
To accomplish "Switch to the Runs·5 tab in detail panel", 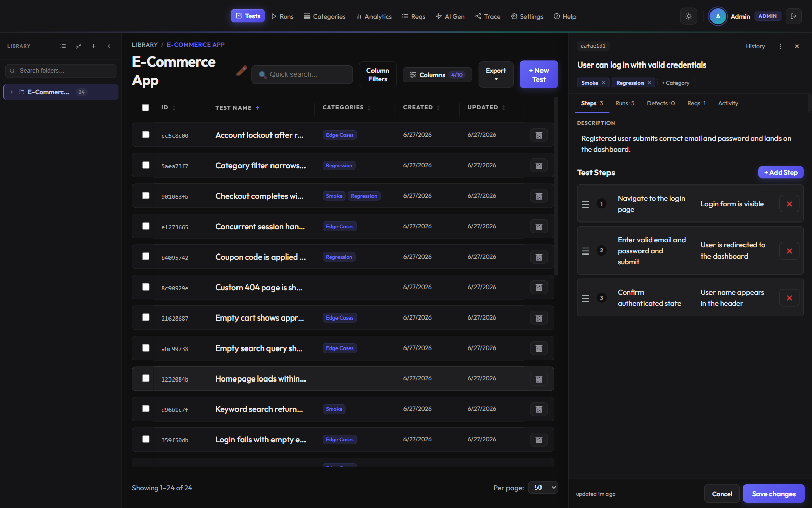I will [625, 103].
